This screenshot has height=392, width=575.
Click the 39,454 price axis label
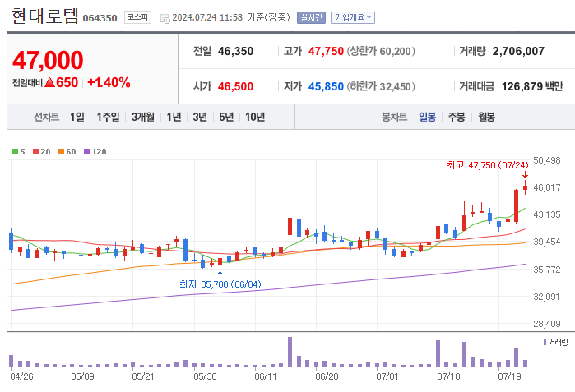[x=547, y=242]
